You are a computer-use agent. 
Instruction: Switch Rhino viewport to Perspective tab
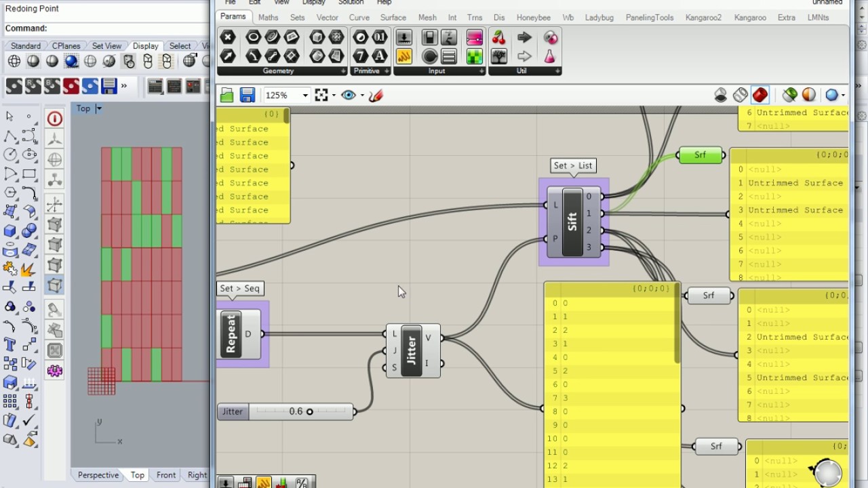click(98, 475)
